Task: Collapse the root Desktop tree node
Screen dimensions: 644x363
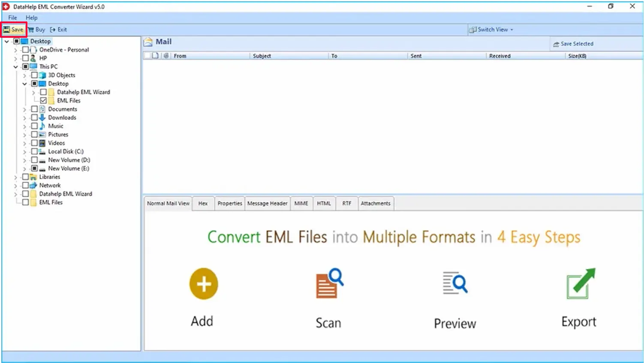Action: click(7, 42)
